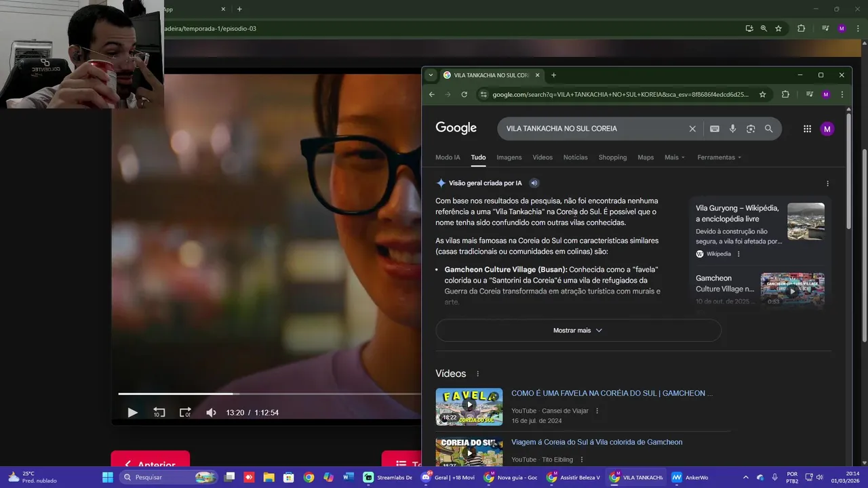Open media controls icon in front Chrome toolbar
Image resolution: width=868 pixels, height=488 pixels.
(x=809, y=94)
